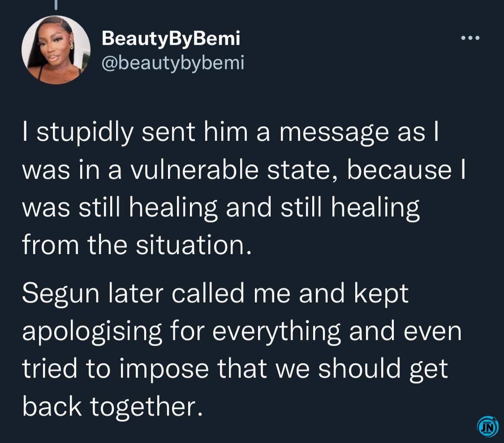Click the word "because" in the tweet
504x443 pixels.
(399, 170)
